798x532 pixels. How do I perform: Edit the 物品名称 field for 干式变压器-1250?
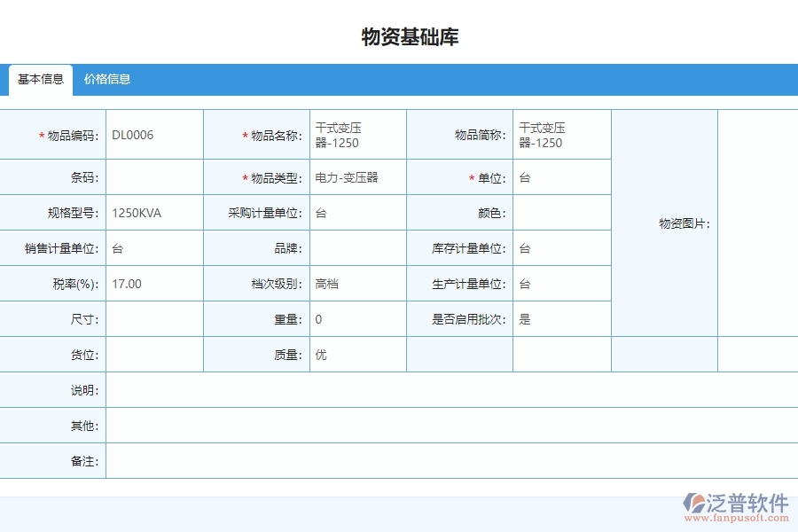356,134
